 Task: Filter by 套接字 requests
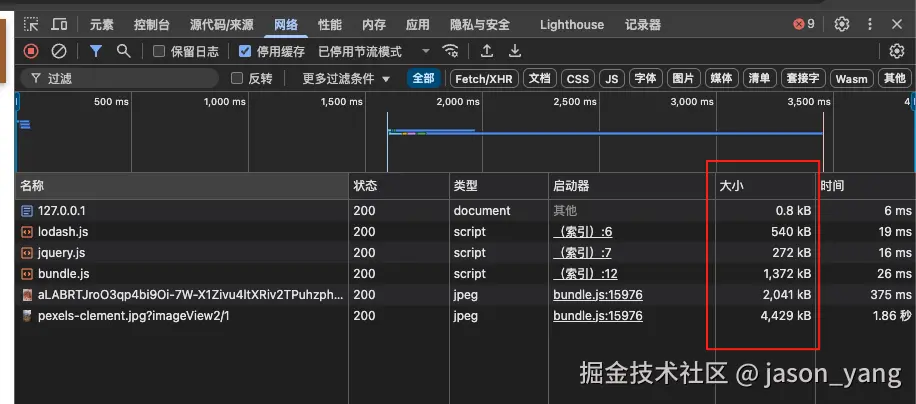(x=803, y=78)
